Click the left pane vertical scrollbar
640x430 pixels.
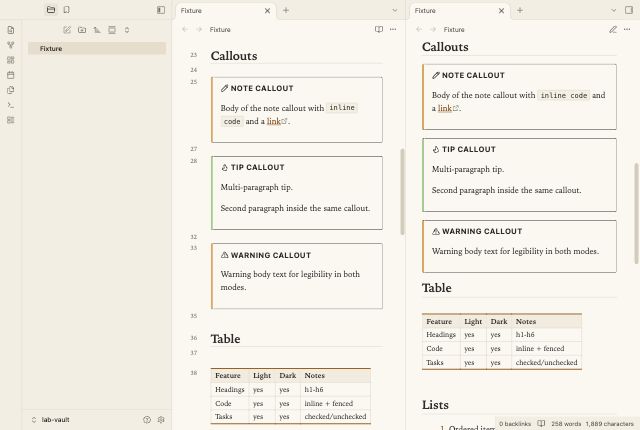[x=402, y=191]
